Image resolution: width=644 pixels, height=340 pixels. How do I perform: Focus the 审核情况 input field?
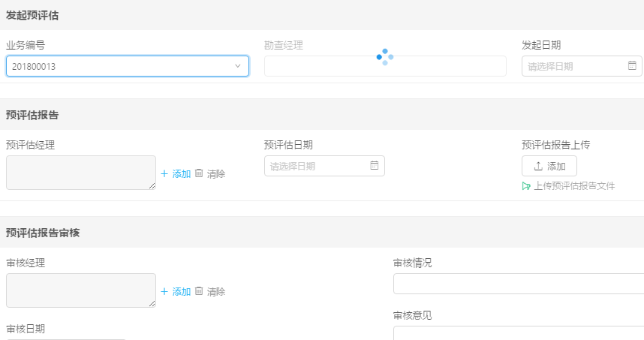(x=519, y=284)
